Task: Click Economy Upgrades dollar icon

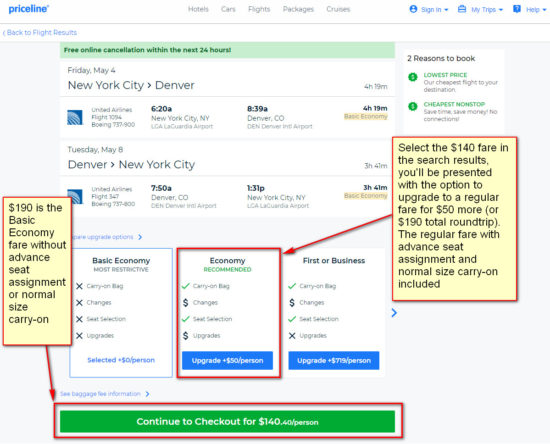Action: coord(186,336)
